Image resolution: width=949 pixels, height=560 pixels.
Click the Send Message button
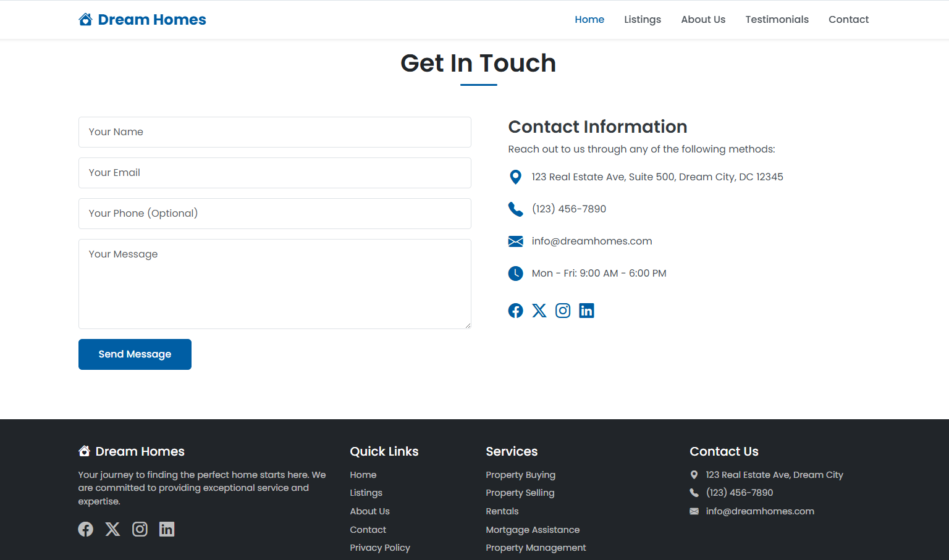[x=135, y=354]
